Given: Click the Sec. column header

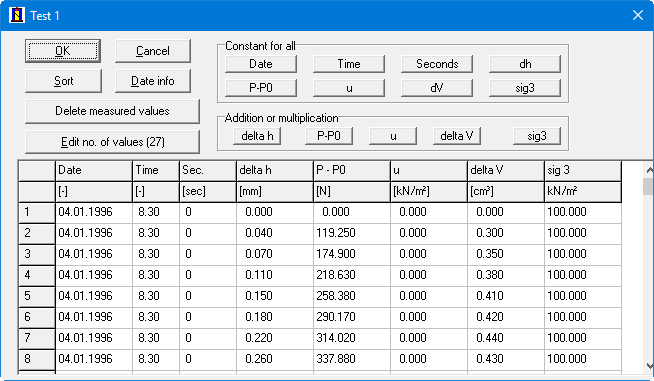Looking at the screenshot, I should (x=208, y=171).
